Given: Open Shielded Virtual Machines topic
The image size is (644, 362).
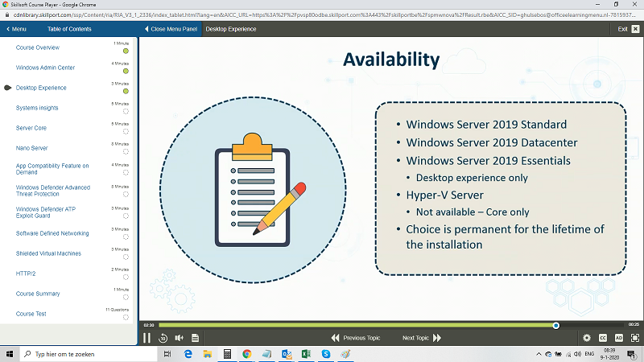Looking at the screenshot, I should (48, 253).
